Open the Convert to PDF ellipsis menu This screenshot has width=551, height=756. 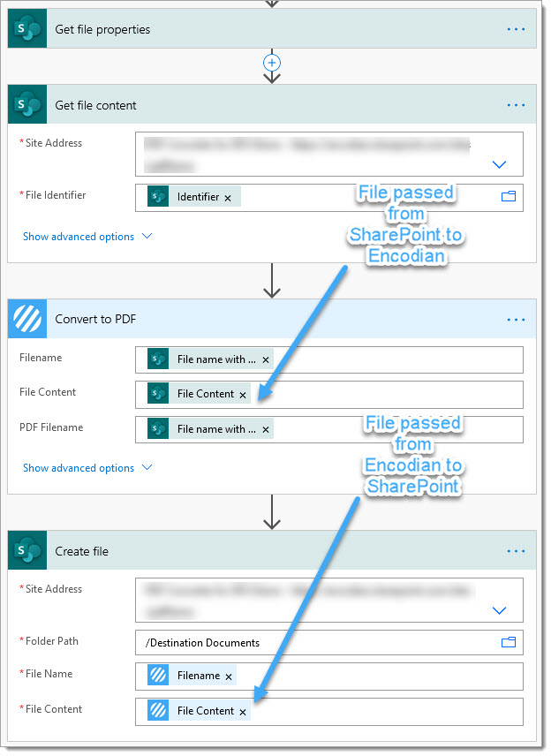(x=516, y=319)
